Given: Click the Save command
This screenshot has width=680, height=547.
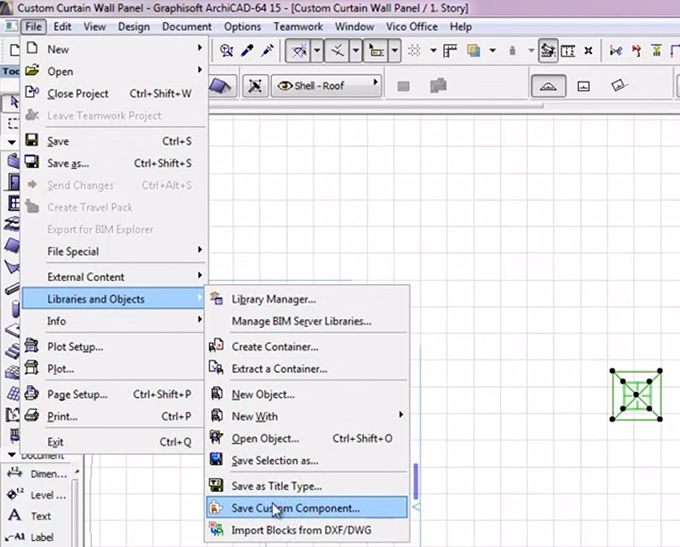Looking at the screenshot, I should 113,141.
